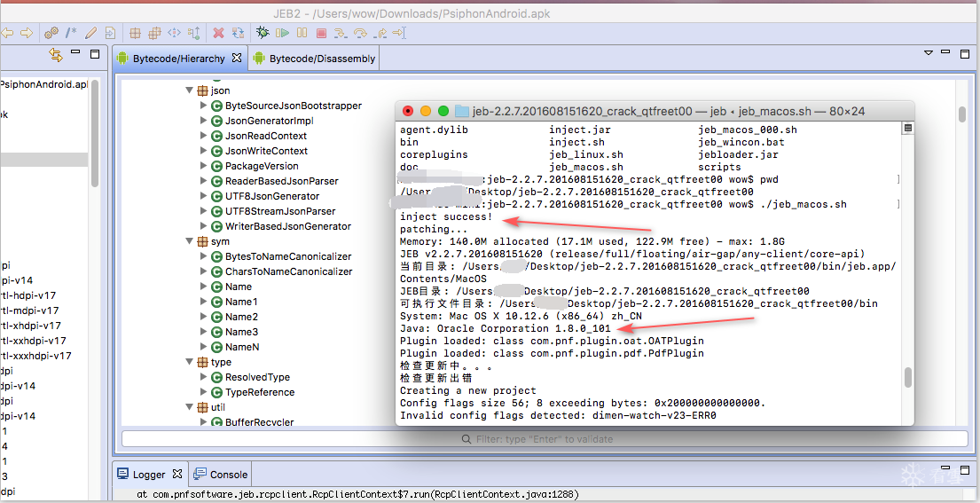
Task: Select the TypeReference class
Action: [259, 392]
